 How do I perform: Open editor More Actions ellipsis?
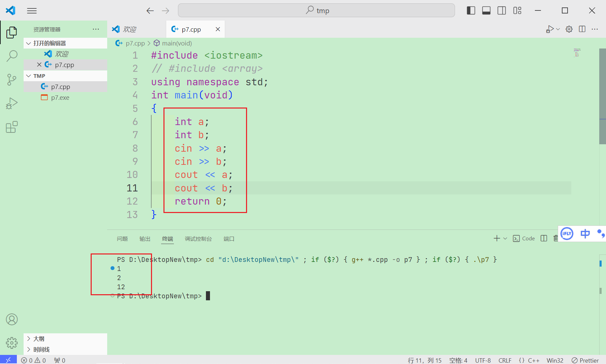click(x=595, y=29)
